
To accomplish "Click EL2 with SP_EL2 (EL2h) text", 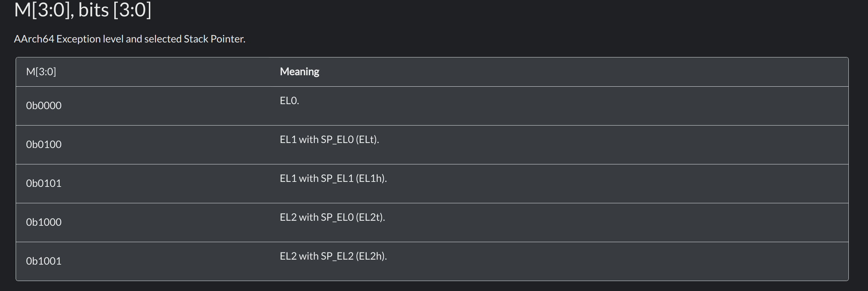I will tap(333, 256).
